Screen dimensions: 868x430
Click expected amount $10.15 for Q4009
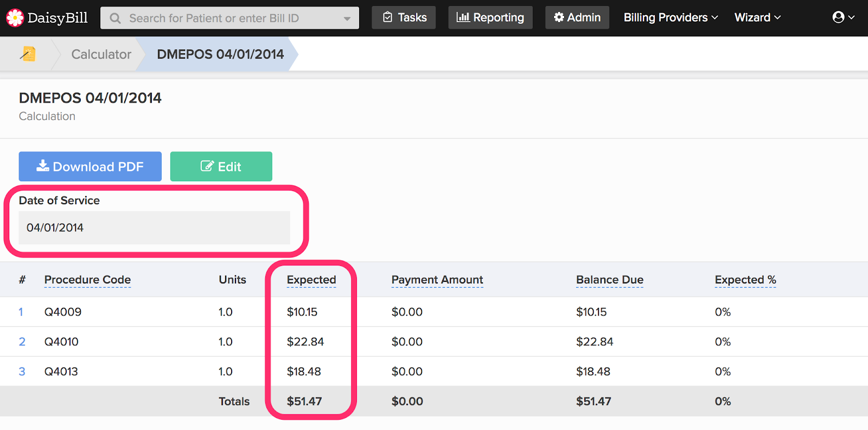pos(302,312)
